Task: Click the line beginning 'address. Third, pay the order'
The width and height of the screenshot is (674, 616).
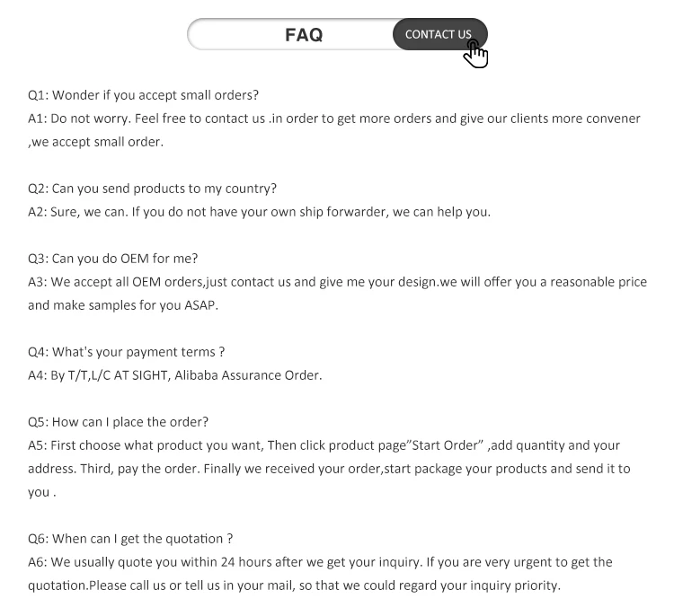Action: point(329,469)
